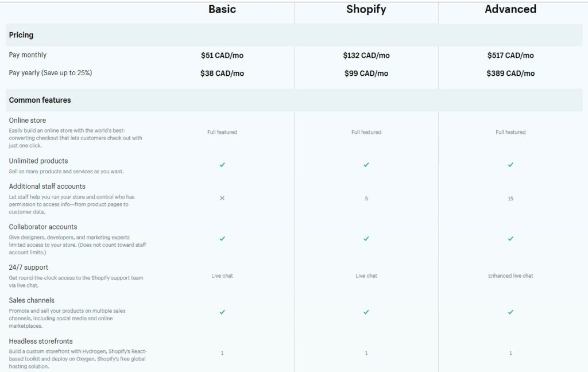Click the Sales channels feature title
This screenshot has height=372, width=588.
click(32, 300)
